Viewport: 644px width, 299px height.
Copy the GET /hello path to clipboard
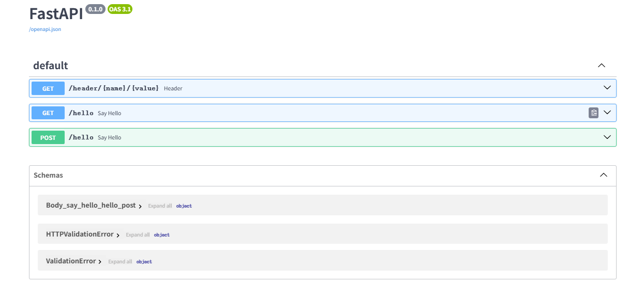[x=593, y=113]
